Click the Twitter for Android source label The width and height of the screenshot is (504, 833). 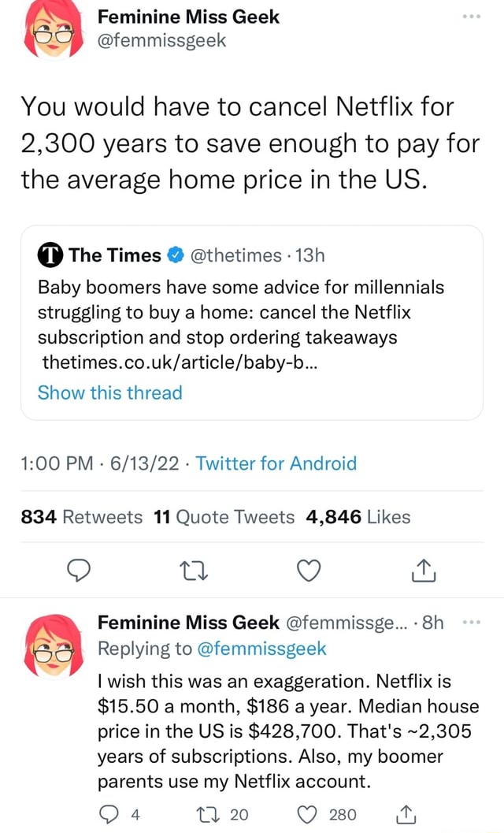point(276,464)
